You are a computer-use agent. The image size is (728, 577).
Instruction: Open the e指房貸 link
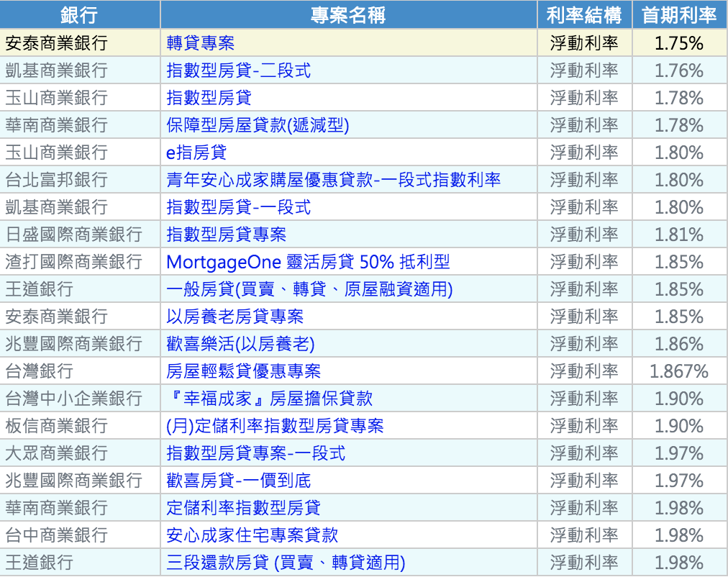[x=196, y=153]
